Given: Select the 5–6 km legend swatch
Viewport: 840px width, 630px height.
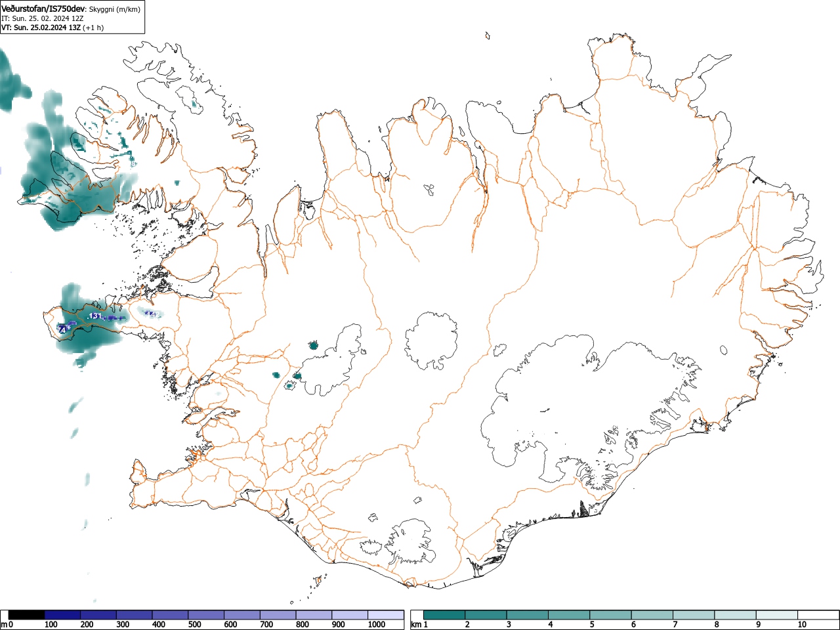Looking at the screenshot, I should tap(612, 615).
